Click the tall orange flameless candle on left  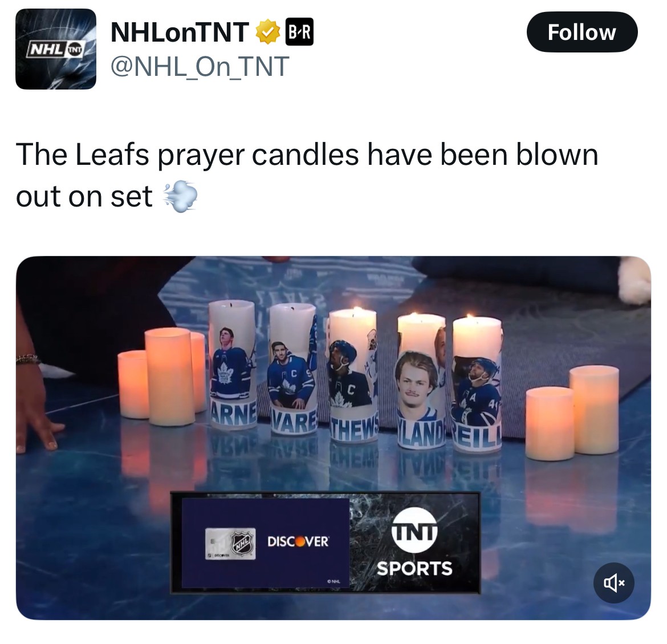[170, 376]
